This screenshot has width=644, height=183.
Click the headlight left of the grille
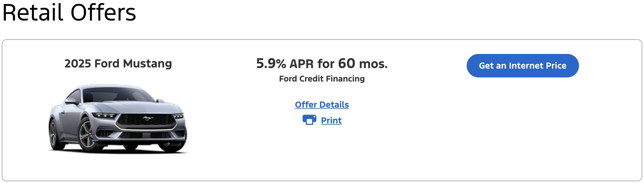104,115
